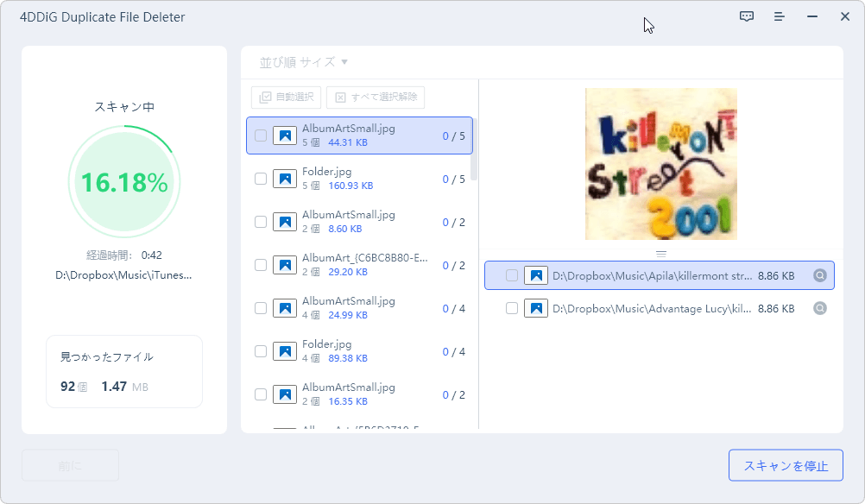This screenshot has width=865, height=504.
Task: Click image icon of AlbumArtSmall.jpg 8.60 KB
Action: (x=285, y=222)
